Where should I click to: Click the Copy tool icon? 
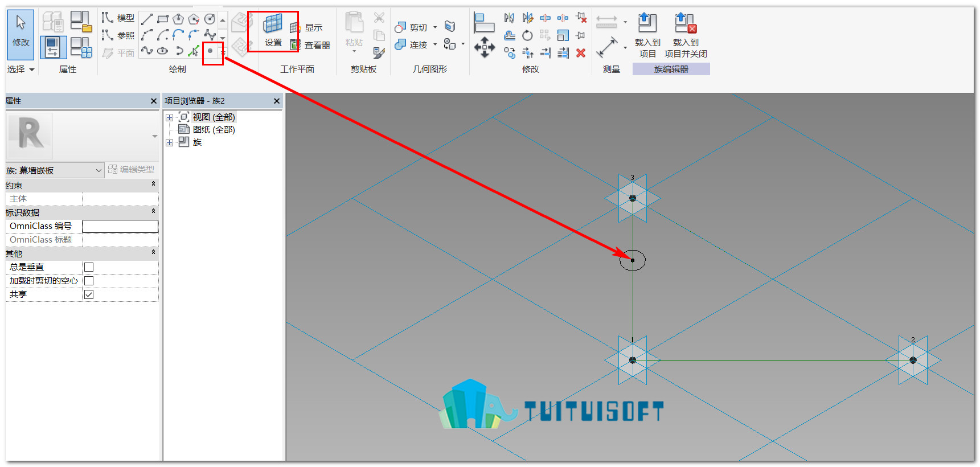coord(510,53)
